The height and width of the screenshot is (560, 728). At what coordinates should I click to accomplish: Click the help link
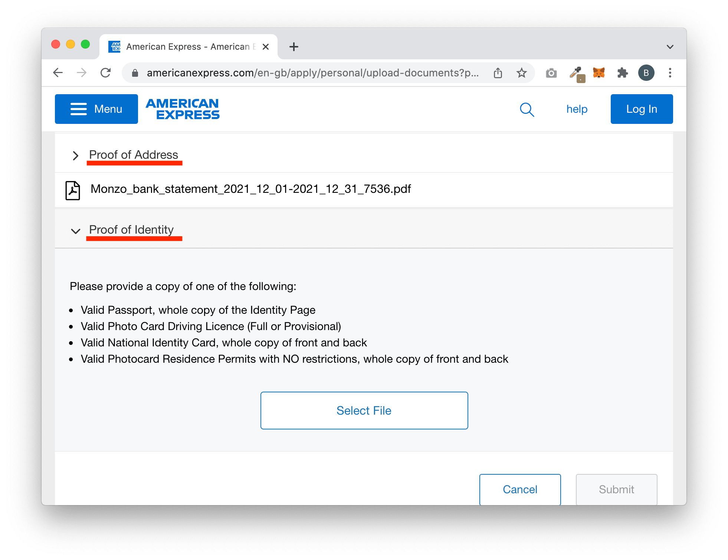tap(577, 109)
